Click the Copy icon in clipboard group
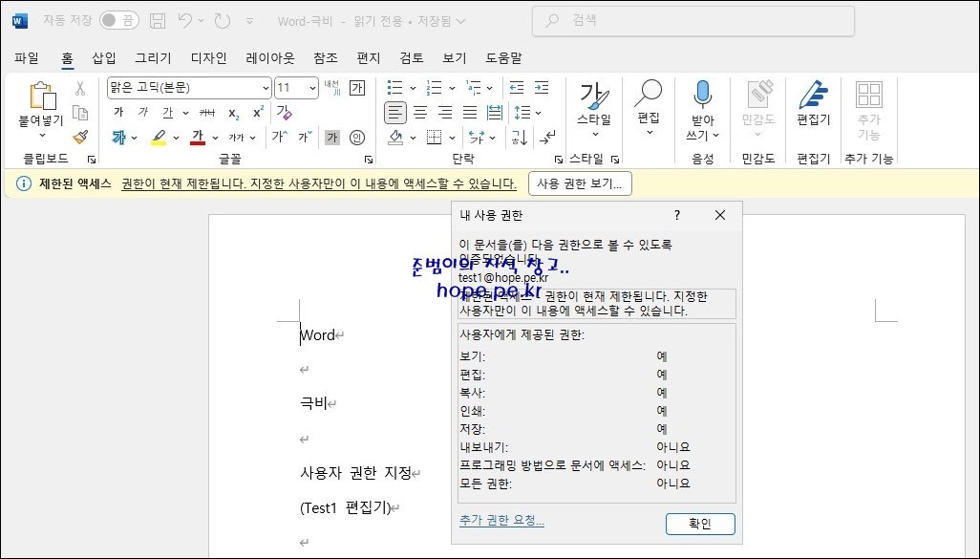The height and width of the screenshot is (559, 980). pos(80,113)
